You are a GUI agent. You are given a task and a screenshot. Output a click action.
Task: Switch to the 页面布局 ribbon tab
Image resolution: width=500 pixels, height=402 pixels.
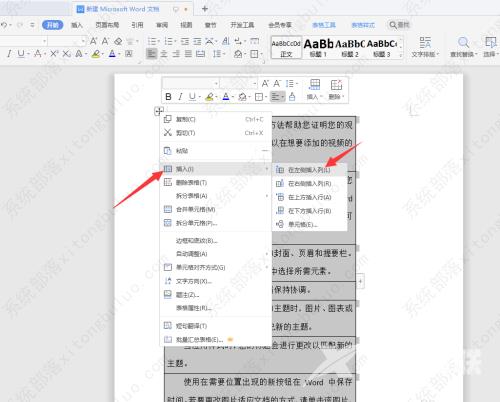pyautogui.click(x=107, y=25)
